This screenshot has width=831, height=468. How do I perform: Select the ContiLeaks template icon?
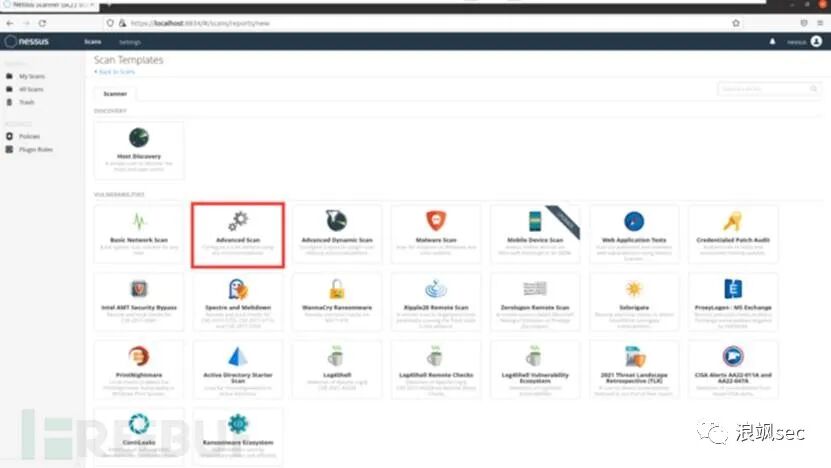pyautogui.click(x=139, y=423)
